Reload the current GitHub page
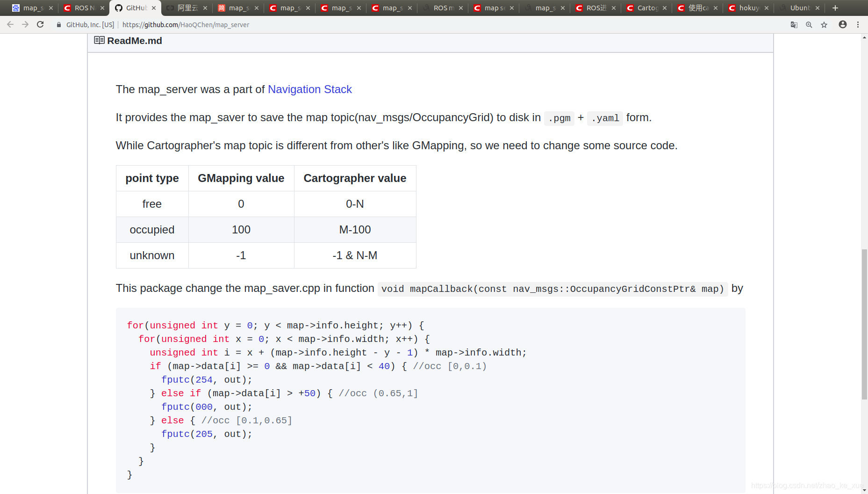Image resolution: width=868 pixels, height=494 pixels. (41, 25)
